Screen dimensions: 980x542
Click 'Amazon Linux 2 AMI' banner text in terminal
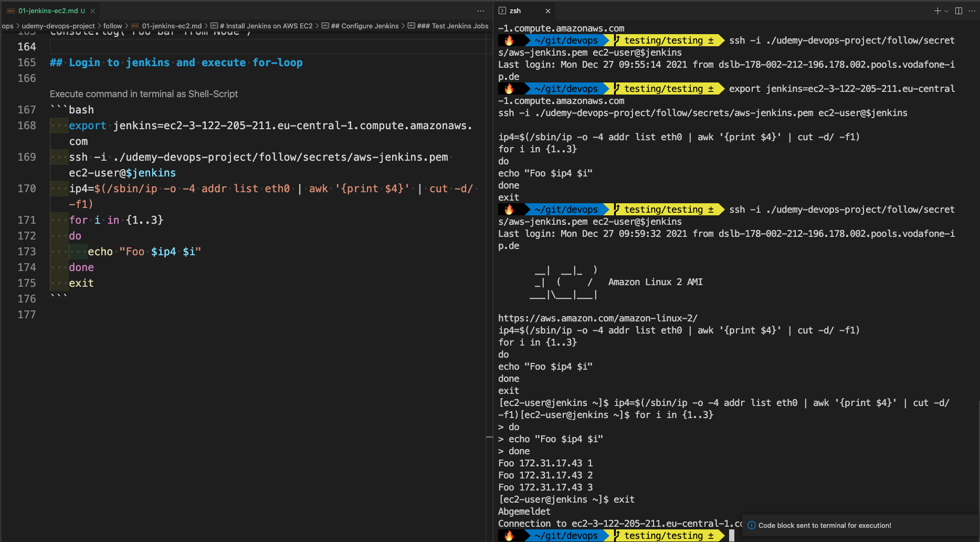click(655, 282)
